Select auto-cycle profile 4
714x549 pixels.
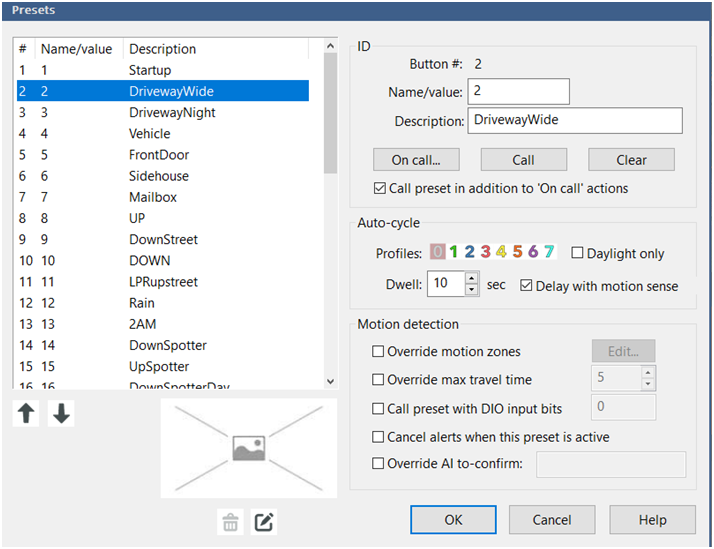coord(501,252)
